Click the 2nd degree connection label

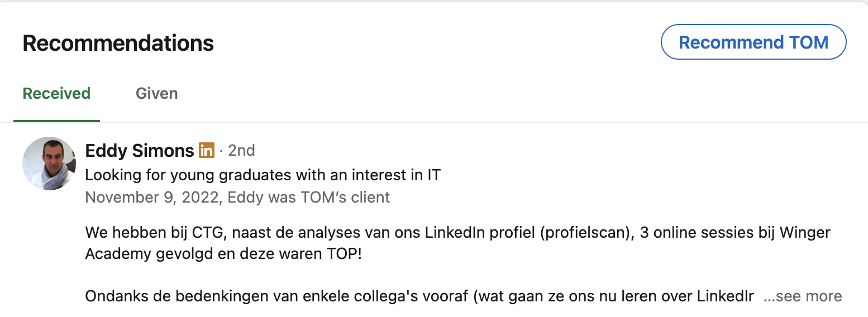[241, 150]
